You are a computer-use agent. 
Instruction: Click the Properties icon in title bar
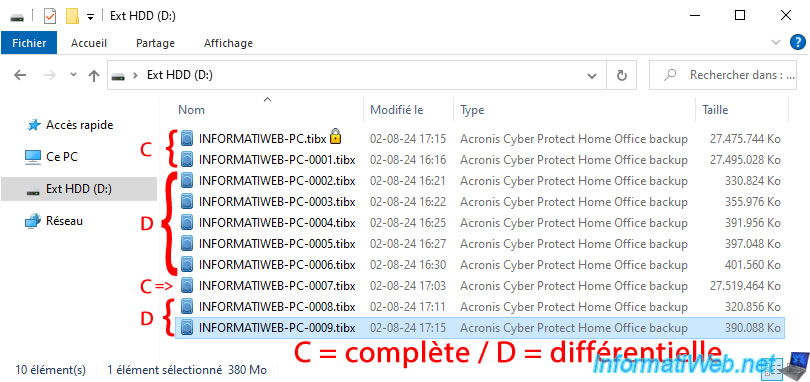50,16
